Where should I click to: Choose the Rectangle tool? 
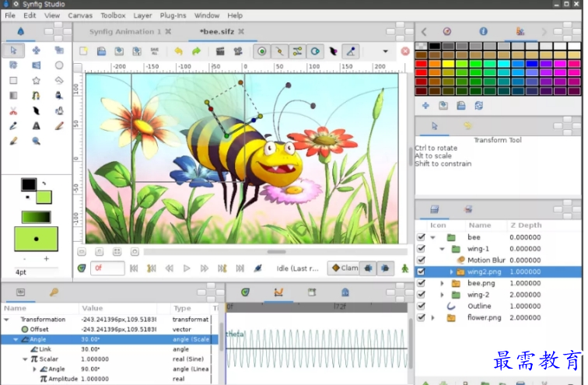point(13,81)
